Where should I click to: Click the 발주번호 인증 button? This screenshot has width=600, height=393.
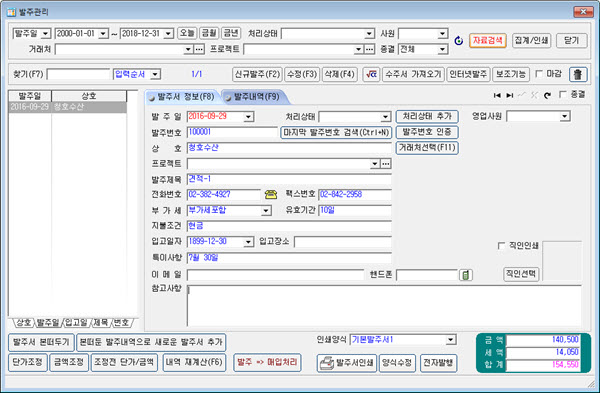click(x=427, y=132)
